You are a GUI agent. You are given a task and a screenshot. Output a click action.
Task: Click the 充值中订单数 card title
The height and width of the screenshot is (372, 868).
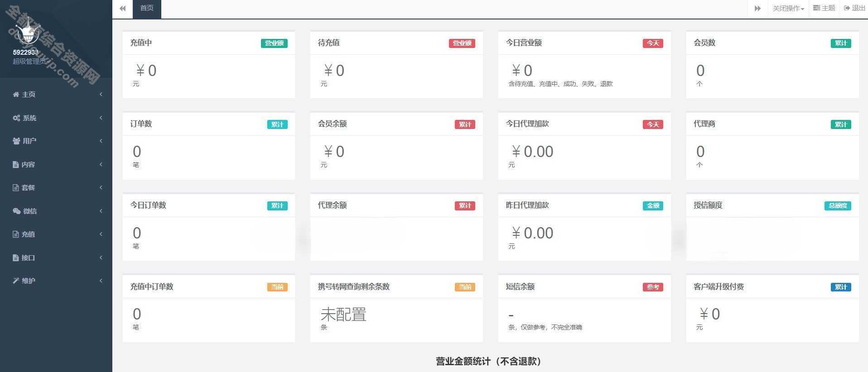click(152, 286)
